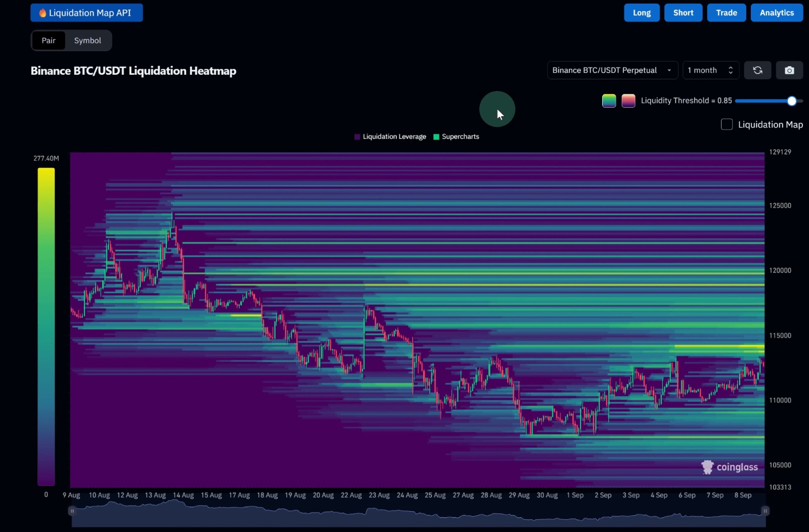Viewport: 809px width, 532px height.
Task: Open the Binance BTC/USDT Perpetual dropdown
Action: (x=612, y=70)
